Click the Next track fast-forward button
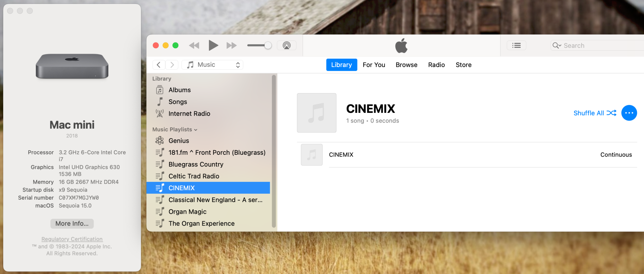The image size is (644, 274). click(x=232, y=45)
